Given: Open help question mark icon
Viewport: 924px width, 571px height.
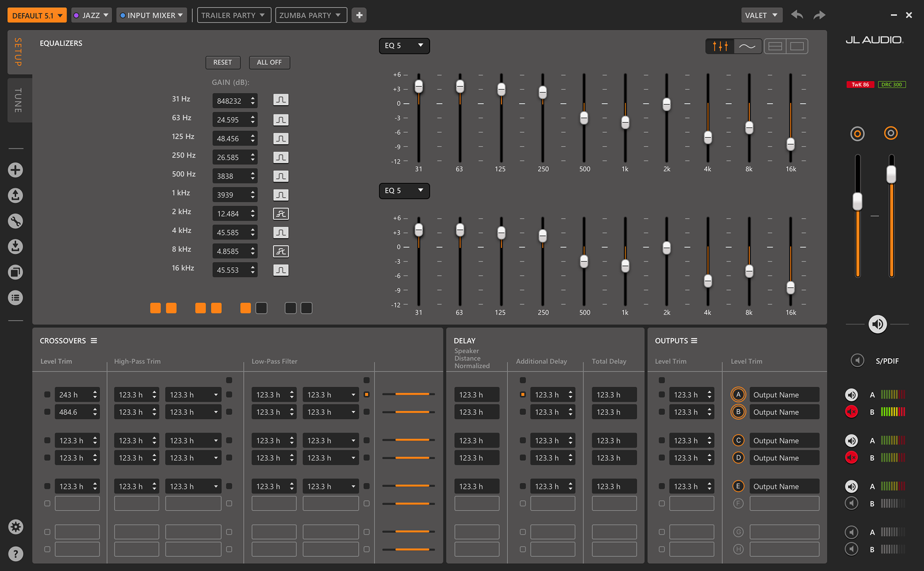Looking at the screenshot, I should click(15, 554).
